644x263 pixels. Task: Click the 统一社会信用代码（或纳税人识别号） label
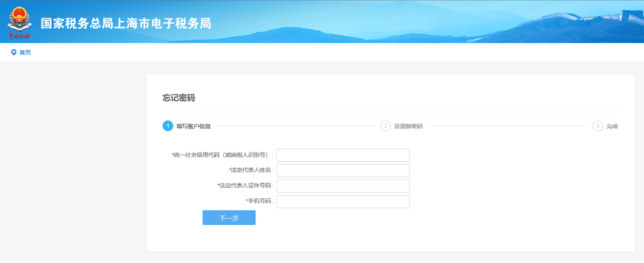point(222,155)
